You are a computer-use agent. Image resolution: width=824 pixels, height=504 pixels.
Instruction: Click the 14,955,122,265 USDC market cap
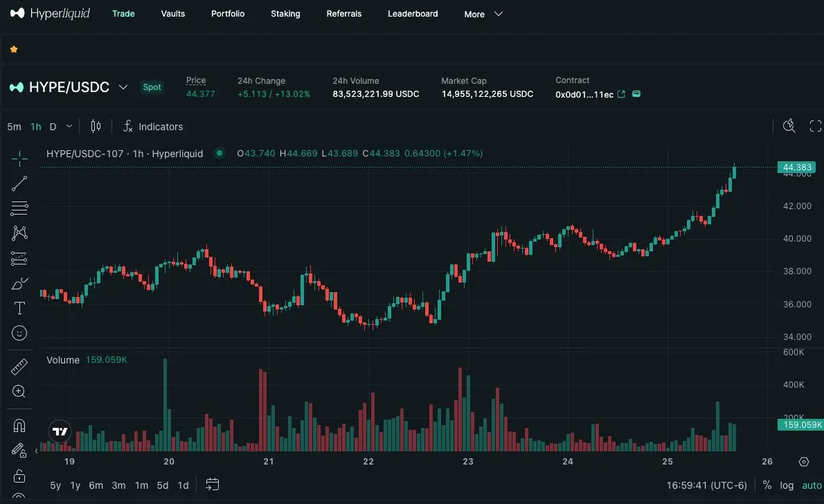coord(487,94)
